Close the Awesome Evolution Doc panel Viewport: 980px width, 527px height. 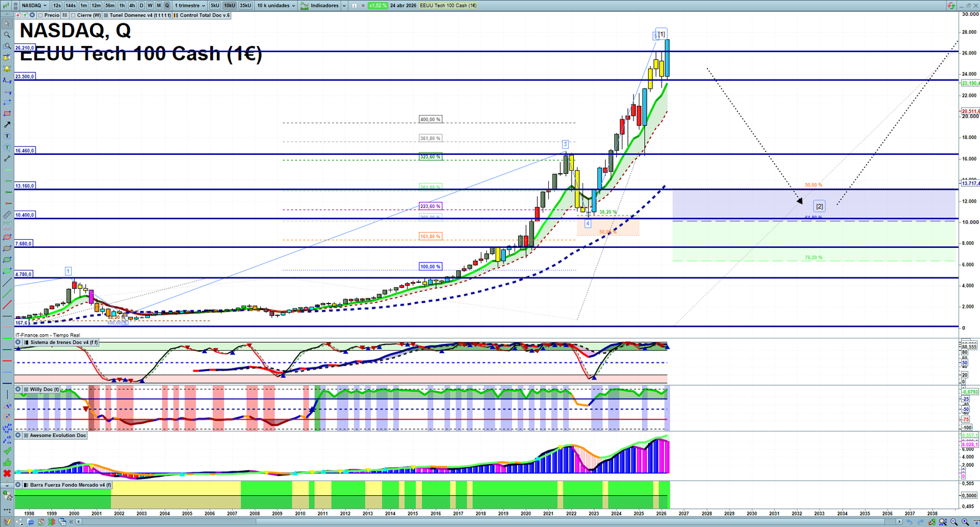18,435
